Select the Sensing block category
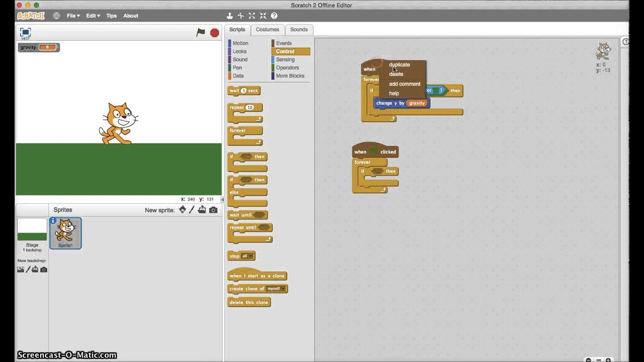The height and width of the screenshot is (362, 644). [x=285, y=59]
